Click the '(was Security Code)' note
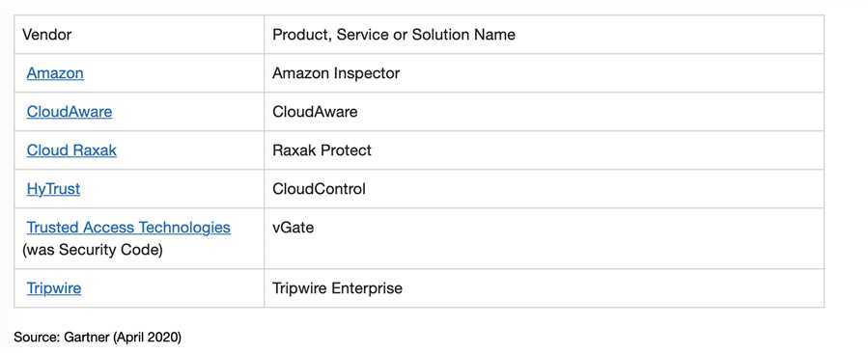868x353 pixels. coord(93,250)
